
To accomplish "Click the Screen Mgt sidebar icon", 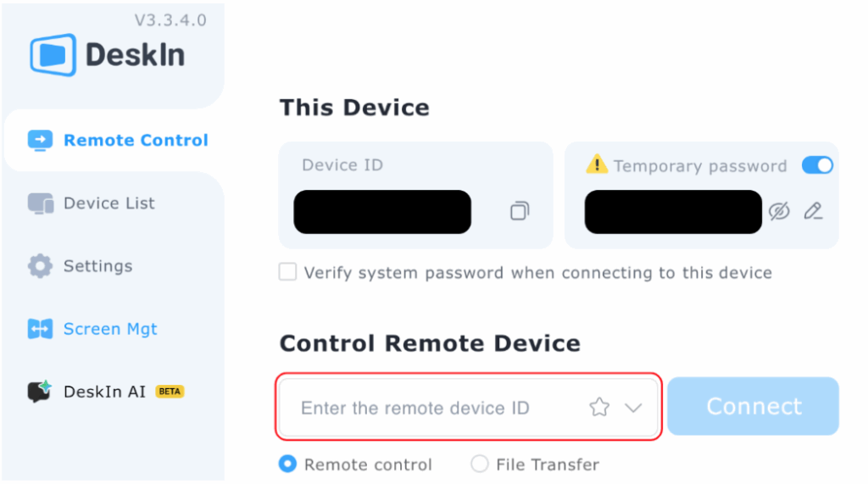I will point(40,329).
